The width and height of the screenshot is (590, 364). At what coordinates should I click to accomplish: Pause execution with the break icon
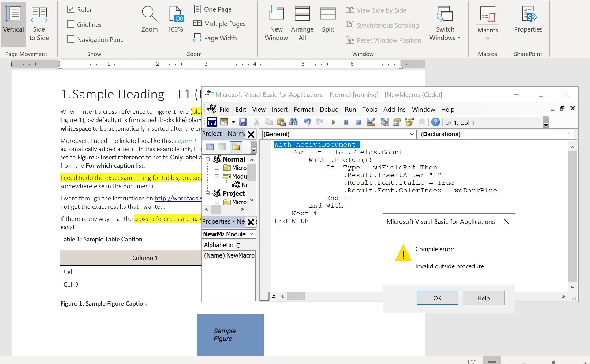[x=346, y=122]
